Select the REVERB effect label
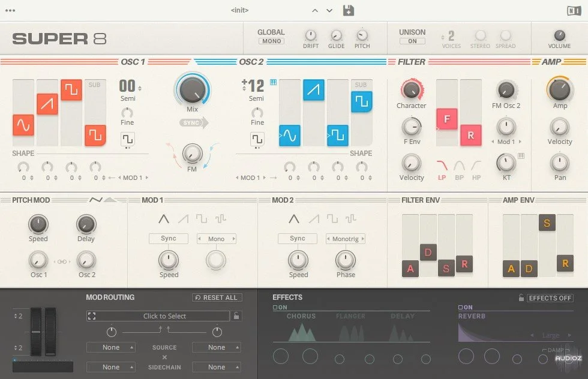This screenshot has height=379, width=588. pyautogui.click(x=472, y=316)
